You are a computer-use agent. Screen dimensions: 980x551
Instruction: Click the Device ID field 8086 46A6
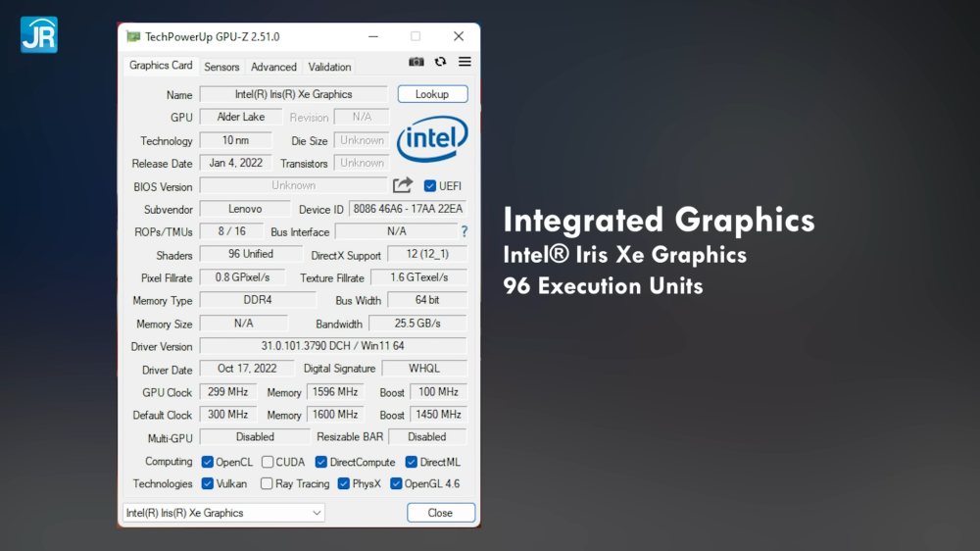tap(408, 209)
